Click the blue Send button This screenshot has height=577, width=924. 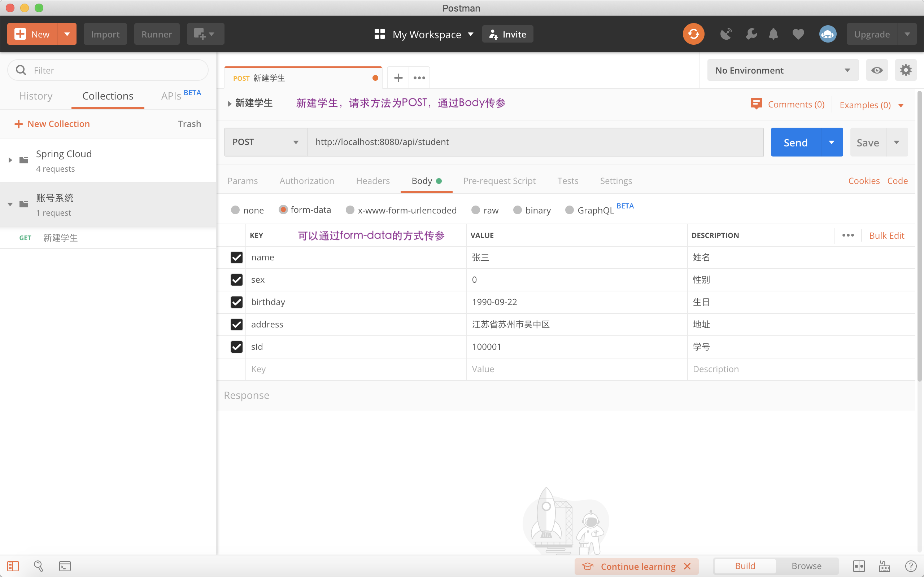[x=796, y=142]
